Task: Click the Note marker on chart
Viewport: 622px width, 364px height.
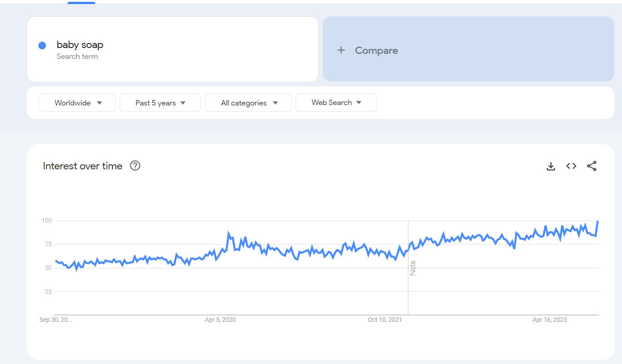Action: coord(413,268)
